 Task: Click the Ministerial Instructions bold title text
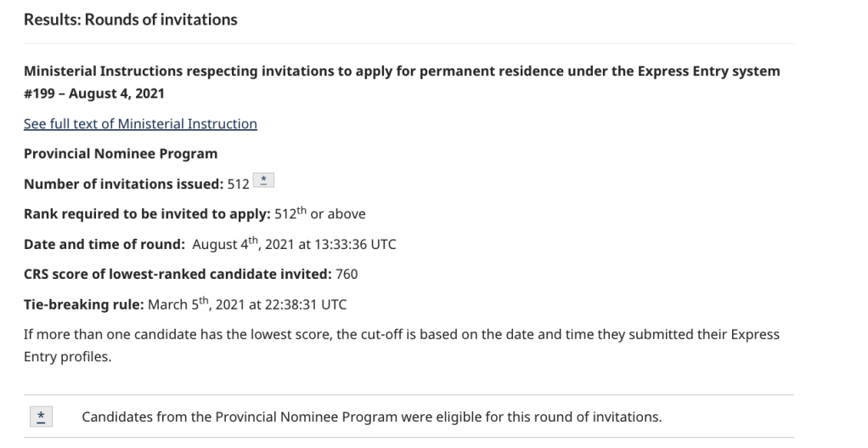pos(401,71)
